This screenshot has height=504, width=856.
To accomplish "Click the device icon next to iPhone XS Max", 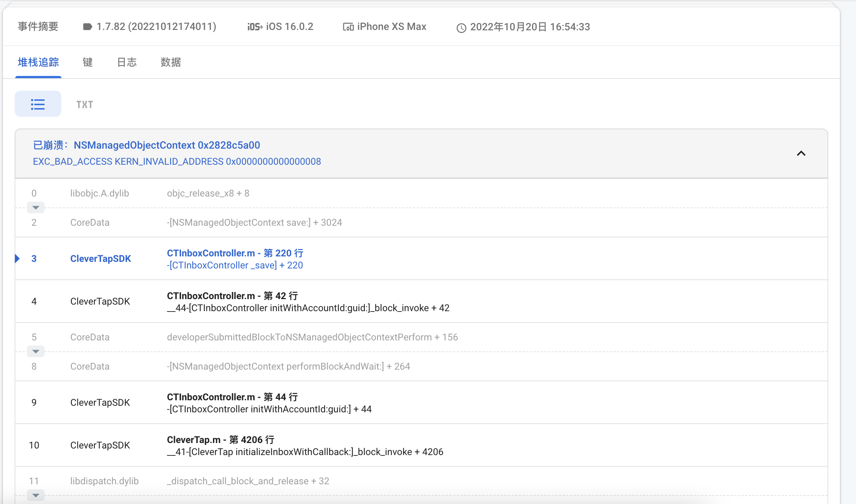I will [348, 26].
